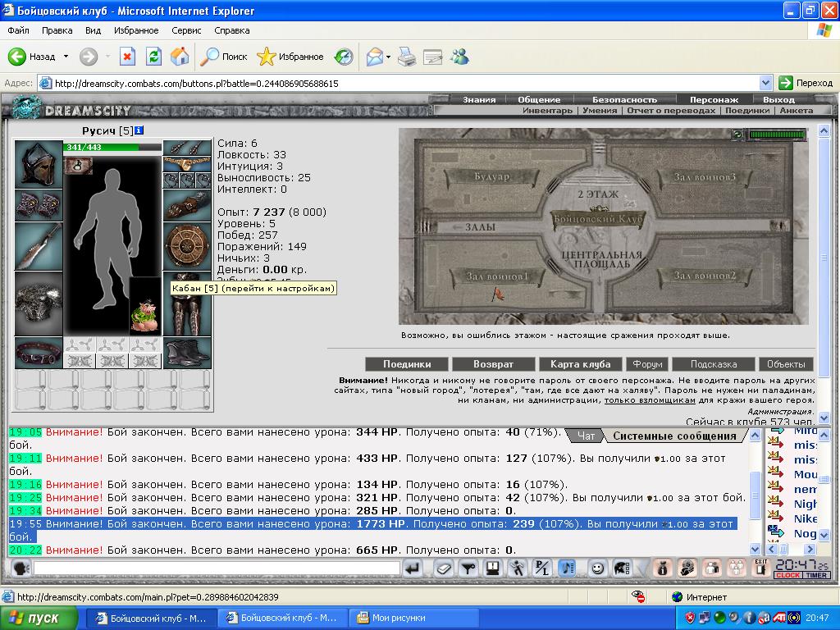Click the IE Stop toolbar button
This screenshot has width=840, height=630.
[x=127, y=57]
